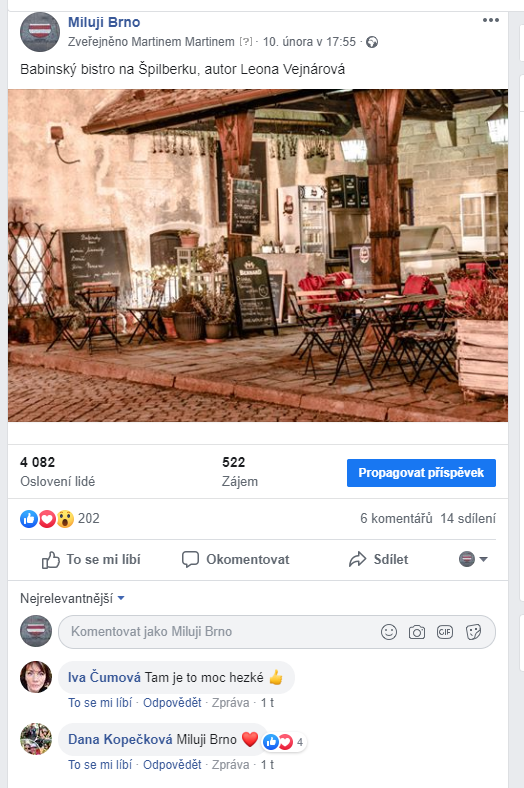This screenshot has height=788, width=524.
Task: Open the Nejrelevantnější comment sort dropdown
Action: click(x=72, y=599)
